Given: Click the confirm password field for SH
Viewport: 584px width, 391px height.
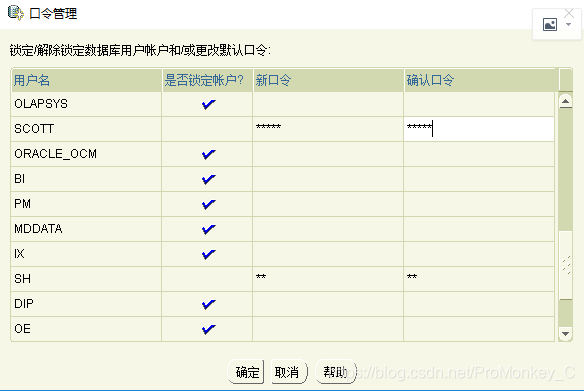Looking at the screenshot, I should pos(479,279).
